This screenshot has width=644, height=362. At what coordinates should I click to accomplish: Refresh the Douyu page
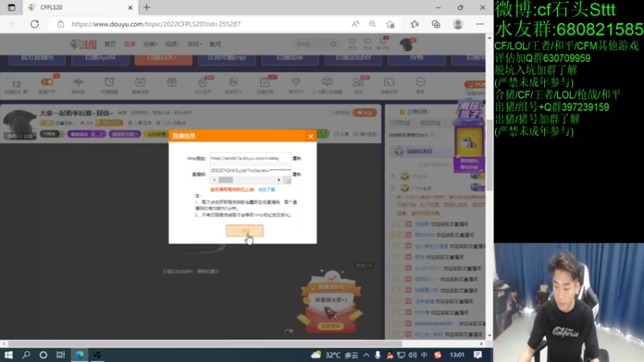coord(35,24)
